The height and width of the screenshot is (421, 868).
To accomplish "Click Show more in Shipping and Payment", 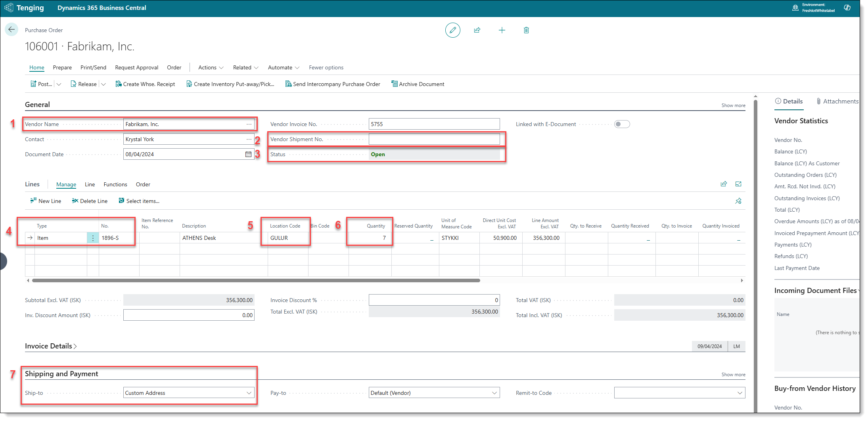I will click(x=733, y=375).
